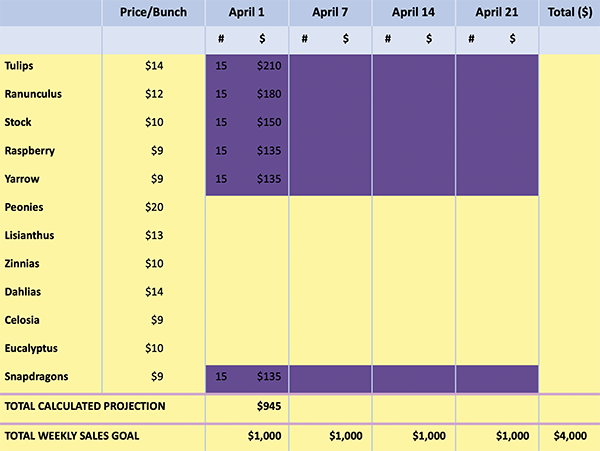The width and height of the screenshot is (600, 451).
Task: Select the April 21 column header
Action: point(497,12)
